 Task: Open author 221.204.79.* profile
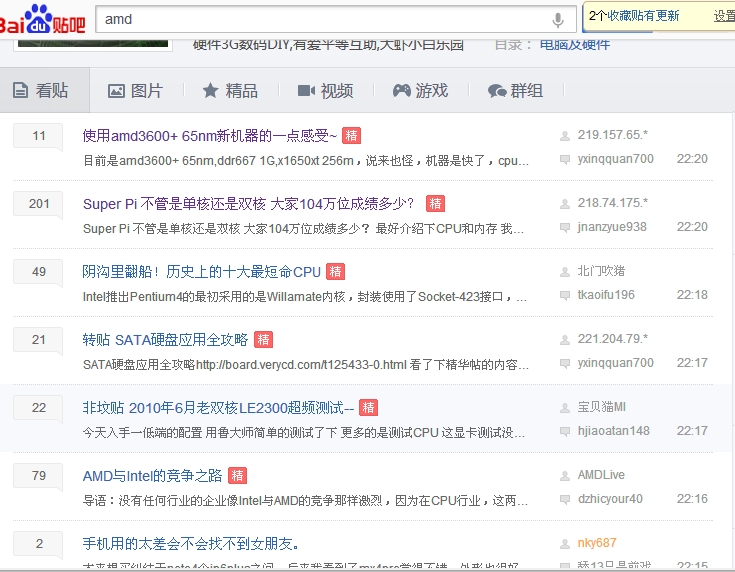613,339
